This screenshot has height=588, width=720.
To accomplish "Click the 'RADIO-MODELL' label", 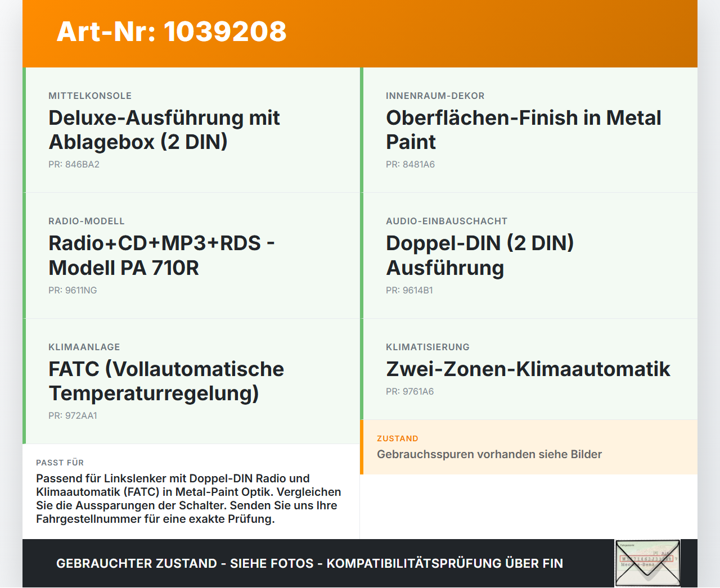I will (87, 221).
